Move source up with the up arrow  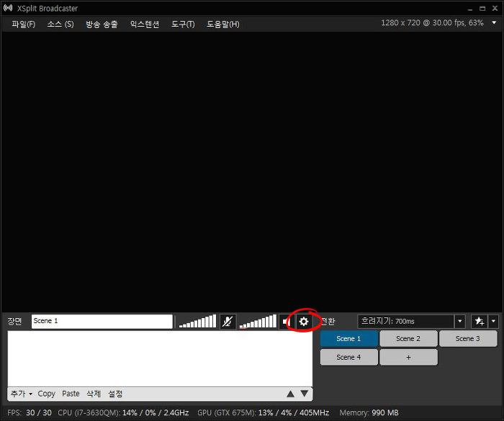coord(290,394)
